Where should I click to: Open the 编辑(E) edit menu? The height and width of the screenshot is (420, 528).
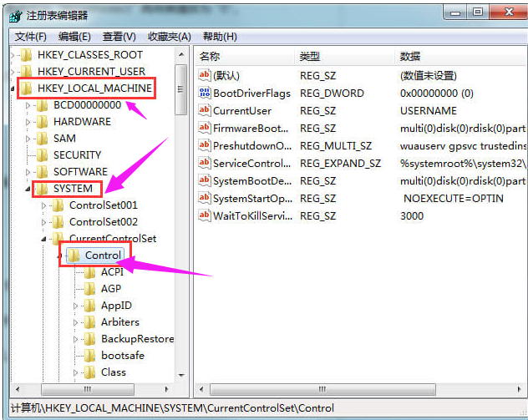[x=74, y=37]
